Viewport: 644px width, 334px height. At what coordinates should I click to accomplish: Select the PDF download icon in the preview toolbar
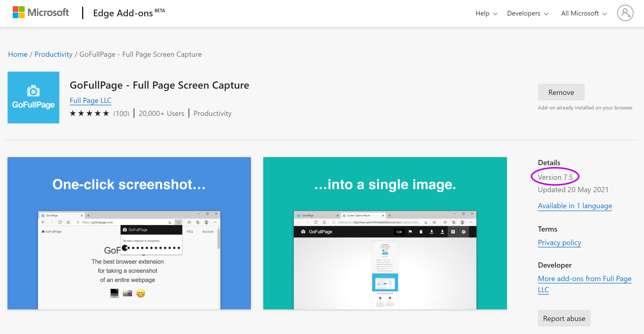(x=431, y=232)
